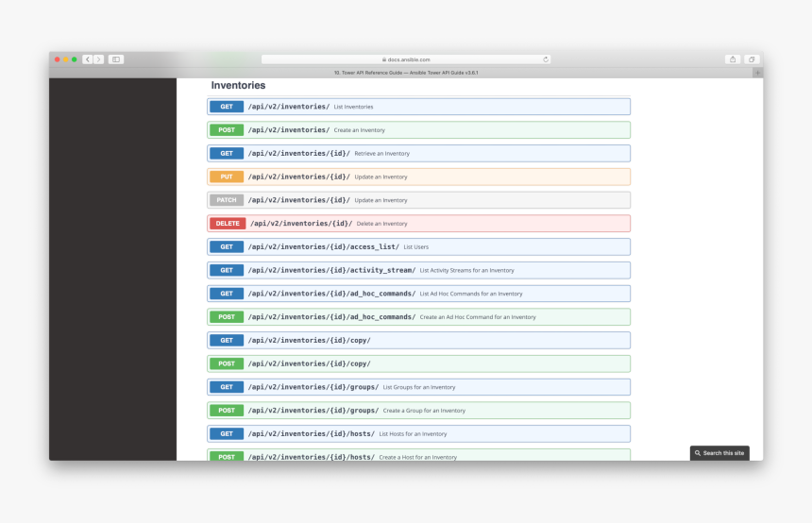812x523 pixels.
Task: Expand POST Create an Inventory endpoint
Action: (x=419, y=130)
